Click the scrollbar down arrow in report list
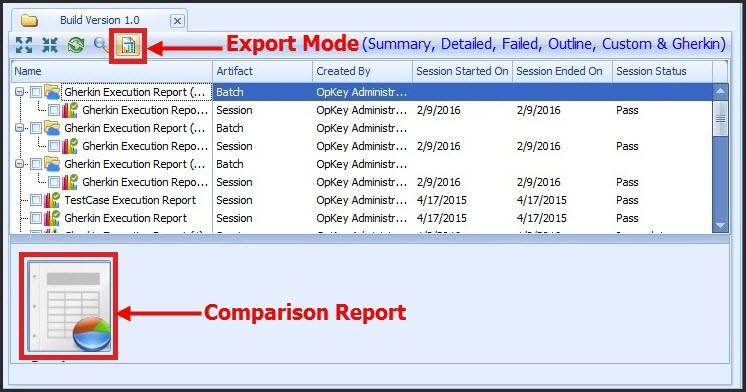746x392 pixels. (x=720, y=225)
